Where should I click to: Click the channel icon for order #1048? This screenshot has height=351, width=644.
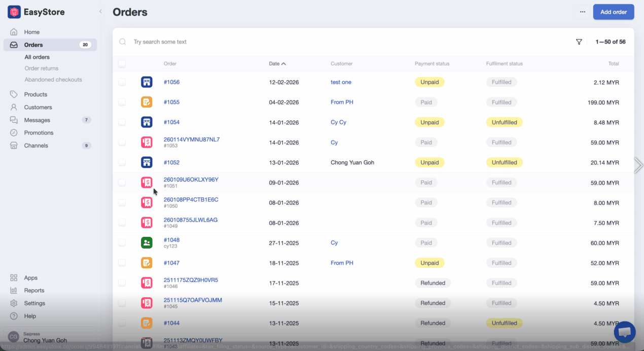(x=147, y=243)
